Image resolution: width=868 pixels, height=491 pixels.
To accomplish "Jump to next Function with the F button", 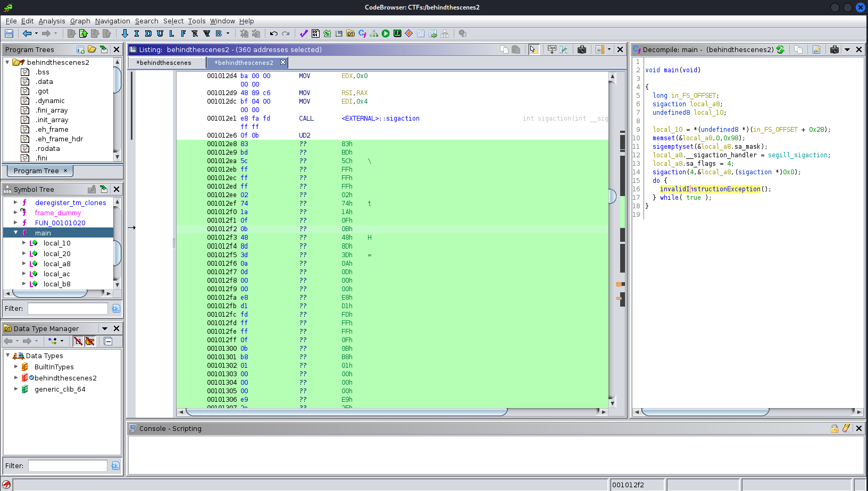I will point(183,33).
